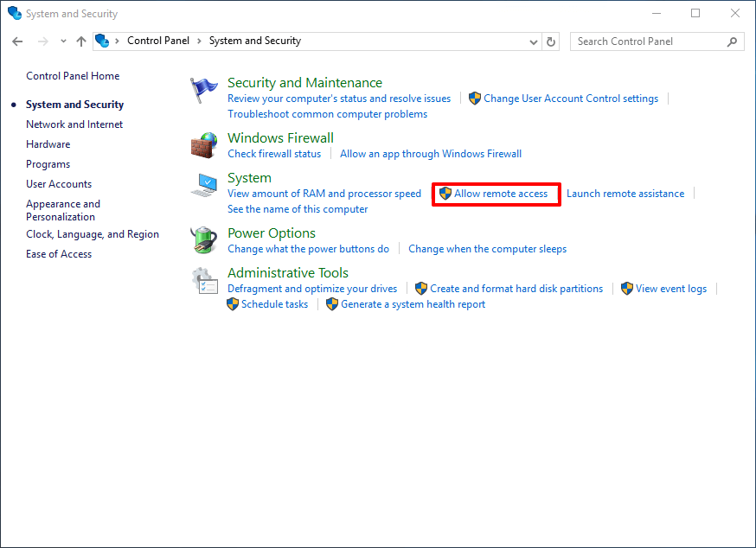Click Change when the computer sleeps
This screenshot has width=756, height=548.
coord(487,248)
